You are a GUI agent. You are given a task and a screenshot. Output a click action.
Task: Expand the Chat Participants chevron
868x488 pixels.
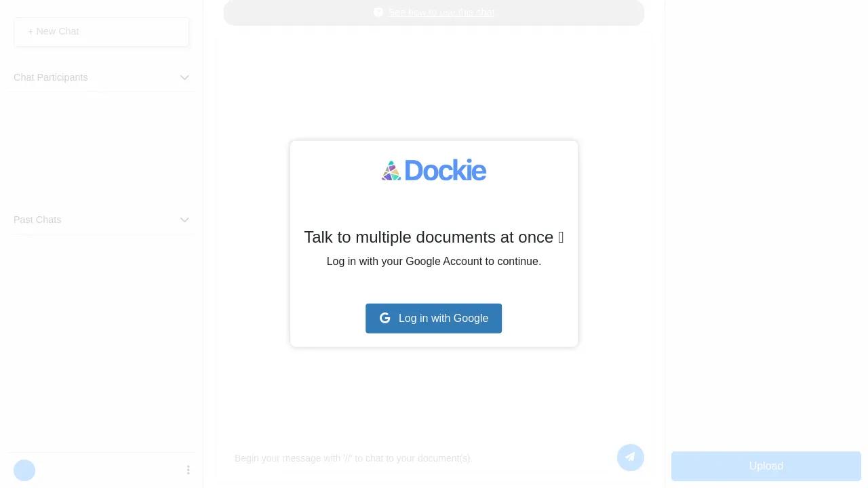(x=184, y=77)
